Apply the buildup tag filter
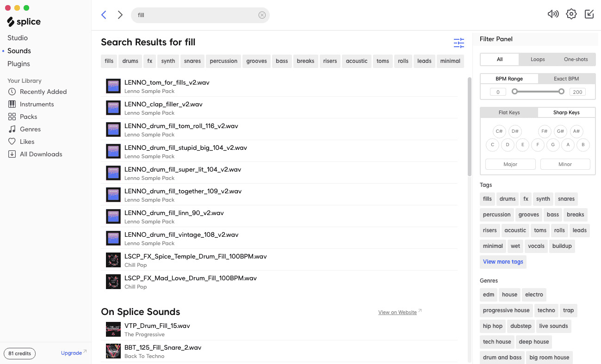The image size is (601, 364). (562, 246)
